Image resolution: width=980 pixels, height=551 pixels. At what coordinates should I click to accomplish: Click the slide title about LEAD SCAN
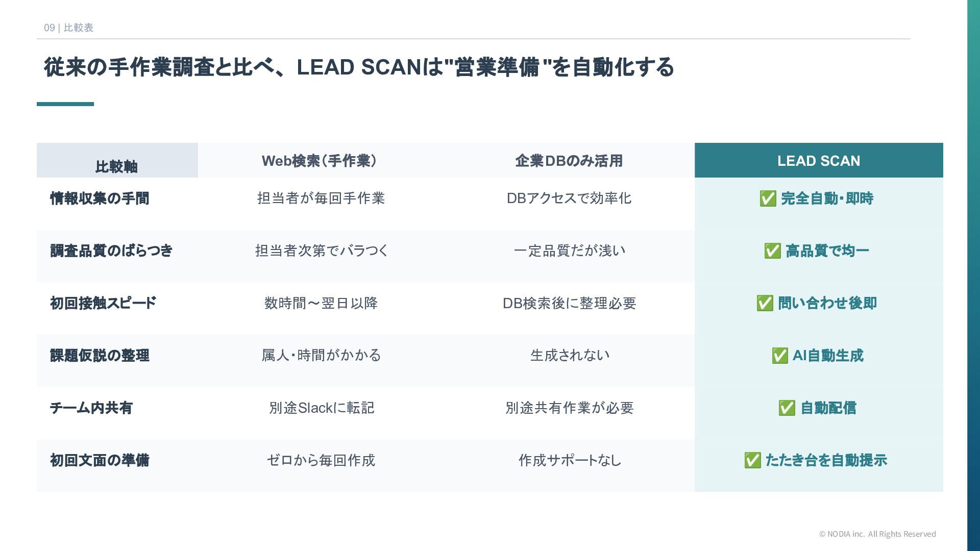tap(359, 67)
